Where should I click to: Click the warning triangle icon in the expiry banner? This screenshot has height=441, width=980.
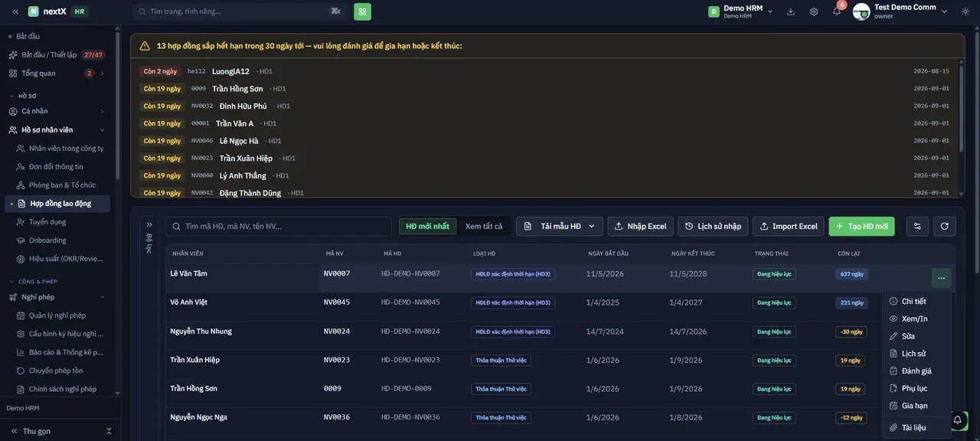click(x=145, y=46)
